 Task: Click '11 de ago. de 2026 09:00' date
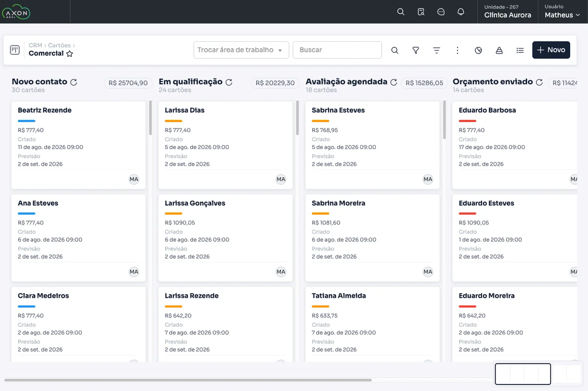tap(51, 147)
